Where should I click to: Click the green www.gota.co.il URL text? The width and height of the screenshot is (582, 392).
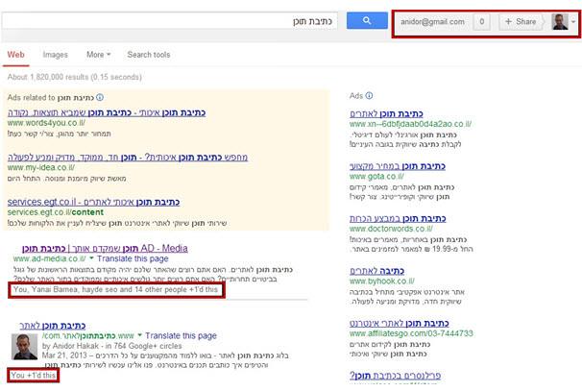pos(376,177)
